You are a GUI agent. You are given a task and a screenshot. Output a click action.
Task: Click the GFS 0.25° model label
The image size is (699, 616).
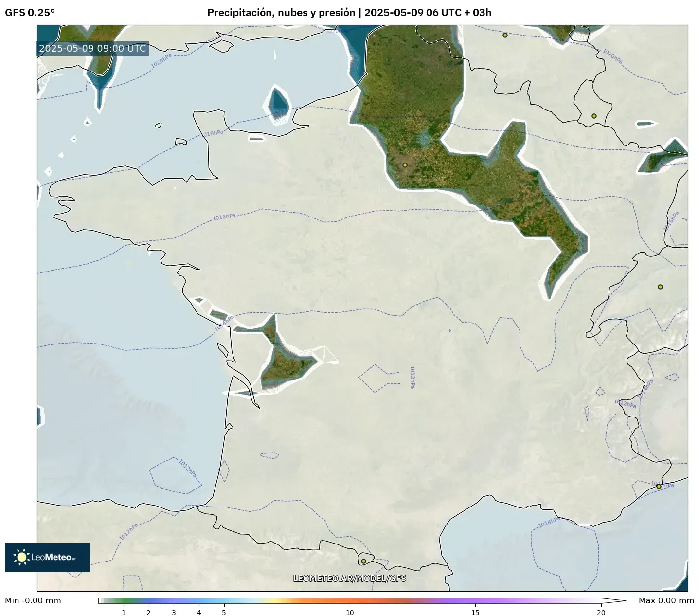(x=30, y=13)
